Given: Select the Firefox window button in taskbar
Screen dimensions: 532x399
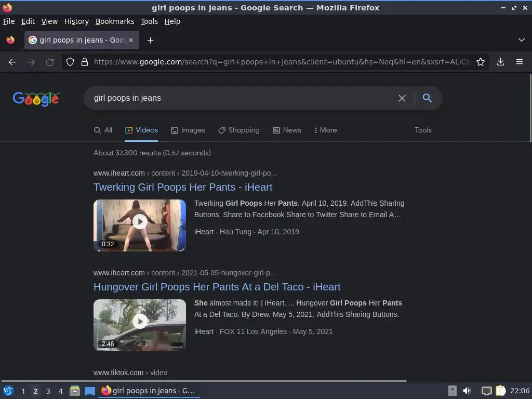Looking at the screenshot, I should click(149, 391).
